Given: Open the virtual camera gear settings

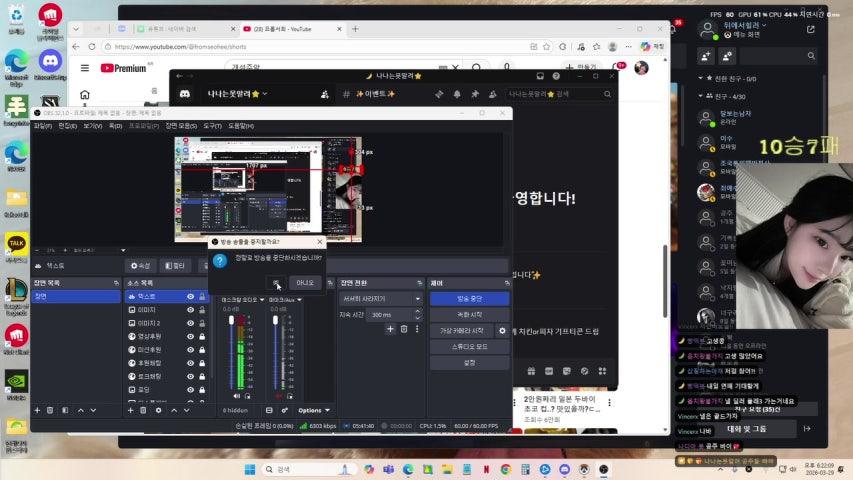Looking at the screenshot, I should (502, 330).
